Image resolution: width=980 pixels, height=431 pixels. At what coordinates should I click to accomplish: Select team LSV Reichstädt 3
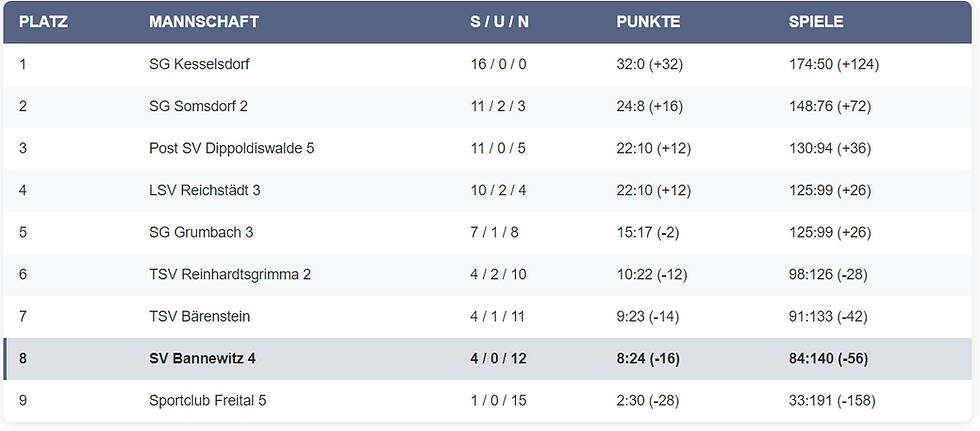pos(204,191)
